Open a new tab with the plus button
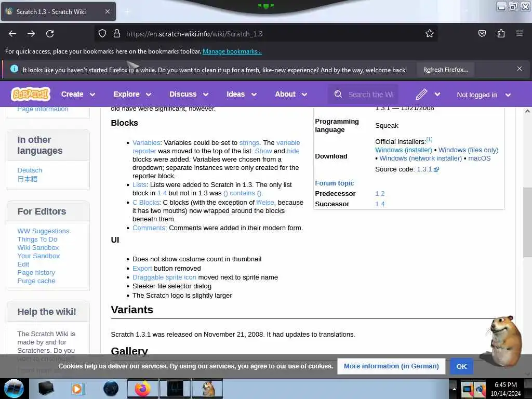The width and height of the screenshot is (532, 399). [x=127, y=11]
